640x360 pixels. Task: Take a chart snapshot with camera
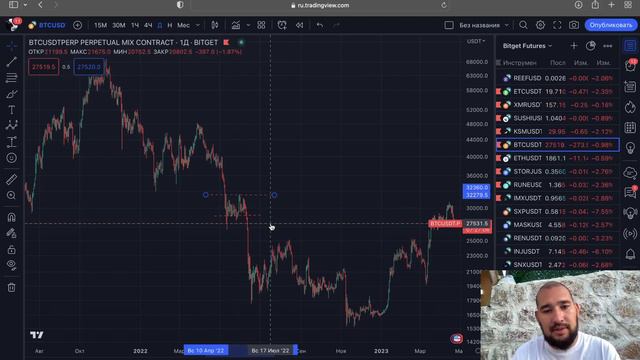tap(574, 25)
